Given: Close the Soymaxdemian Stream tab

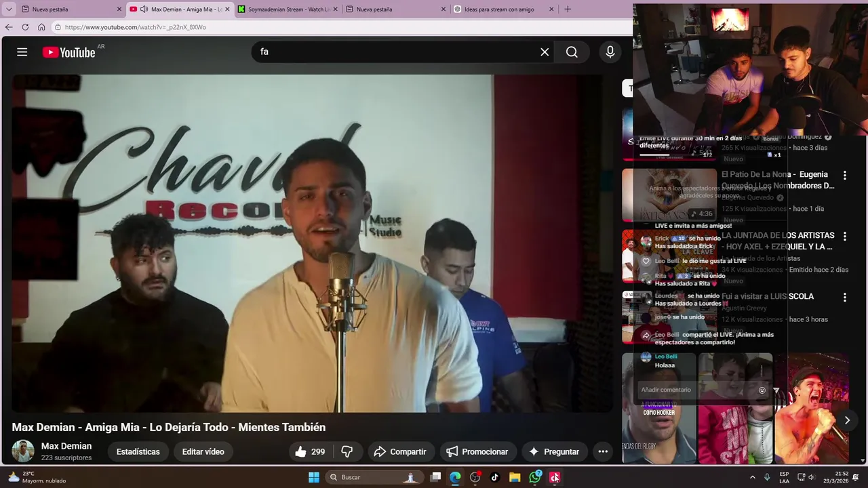Looking at the screenshot, I should point(335,9).
